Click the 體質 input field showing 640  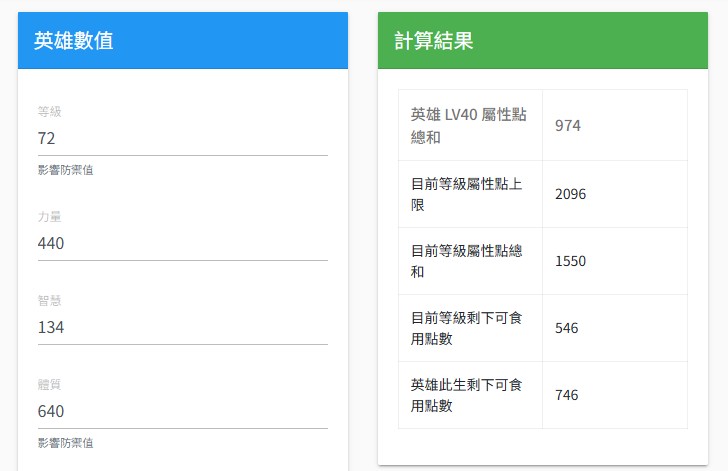click(x=182, y=411)
